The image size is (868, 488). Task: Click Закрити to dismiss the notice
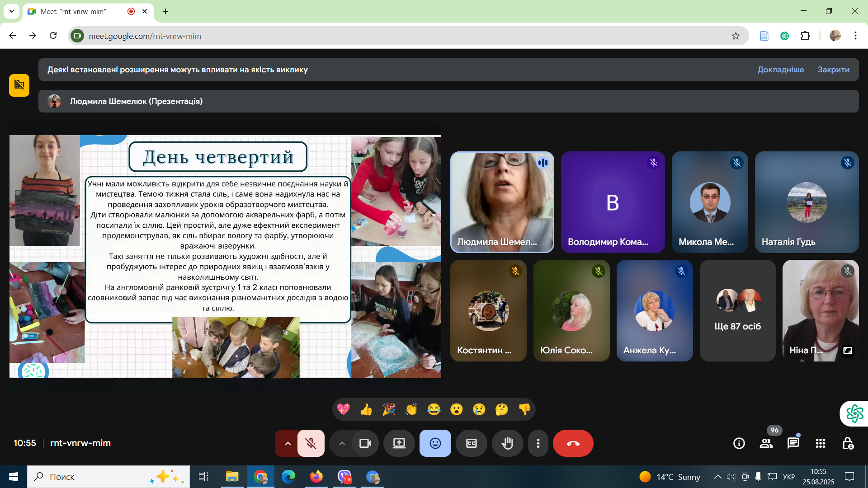(x=833, y=70)
